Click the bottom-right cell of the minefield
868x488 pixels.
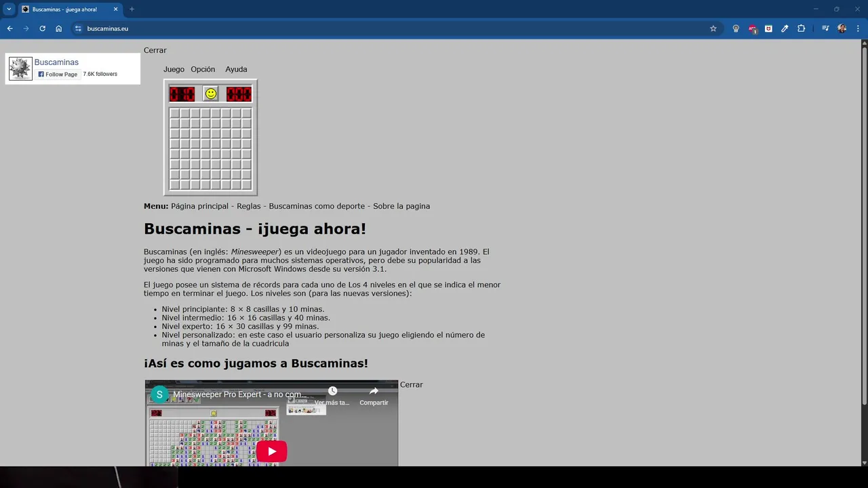coord(246,184)
